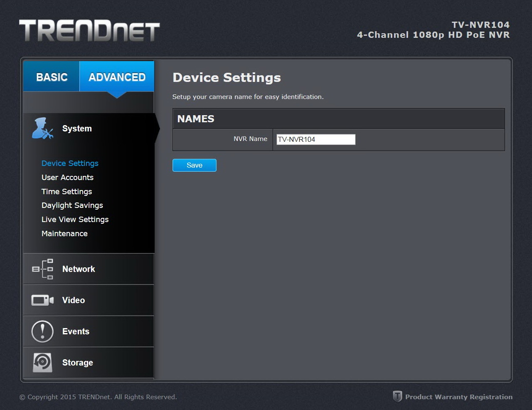The image size is (532, 410).
Task: Click the Device Settings page heading
Action: coord(227,78)
